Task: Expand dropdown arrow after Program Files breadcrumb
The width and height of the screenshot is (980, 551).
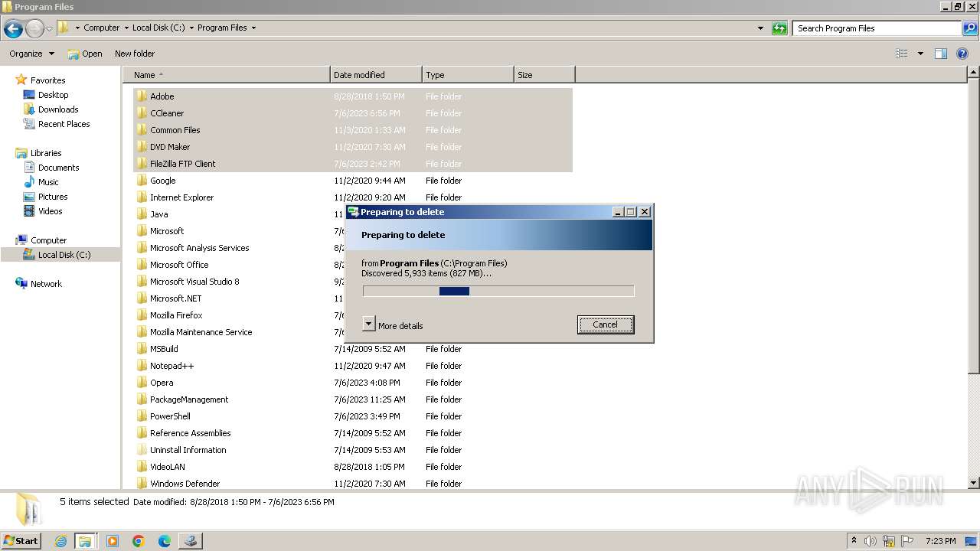Action: (x=253, y=28)
